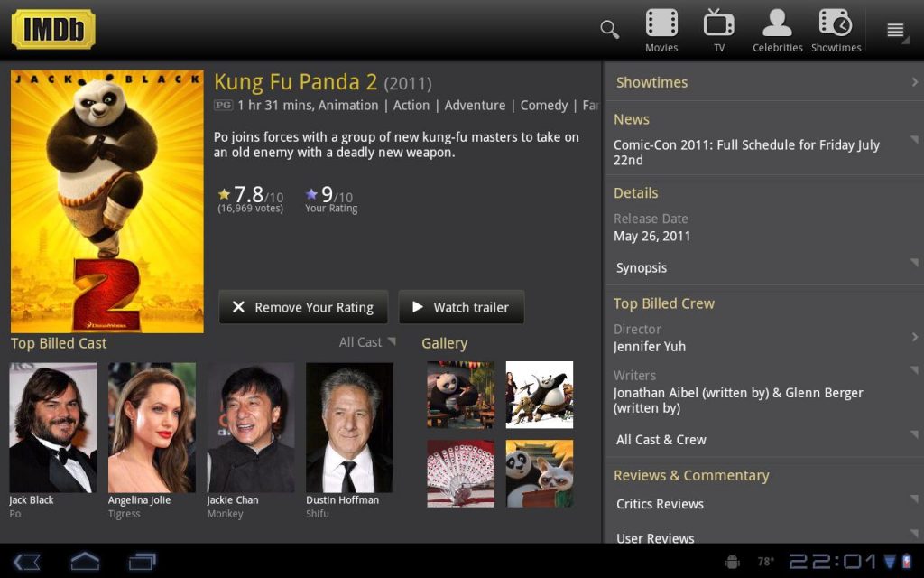Expand the Synopsis row

coord(764,267)
